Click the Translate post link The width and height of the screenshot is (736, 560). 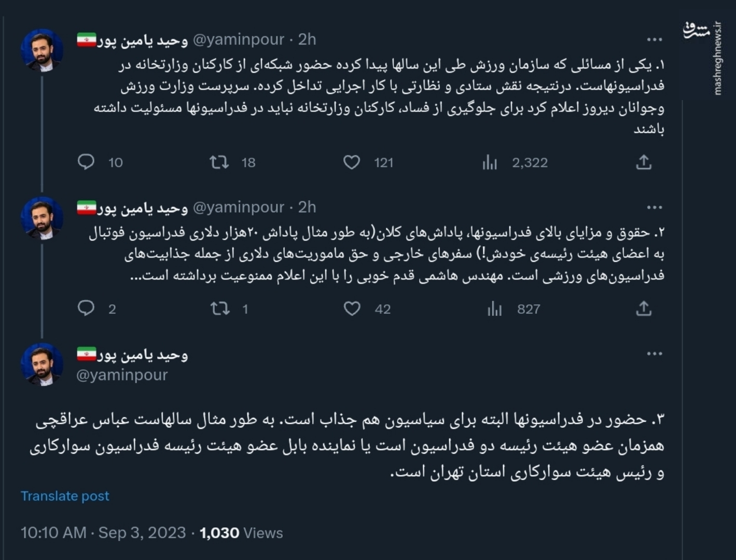(x=64, y=496)
